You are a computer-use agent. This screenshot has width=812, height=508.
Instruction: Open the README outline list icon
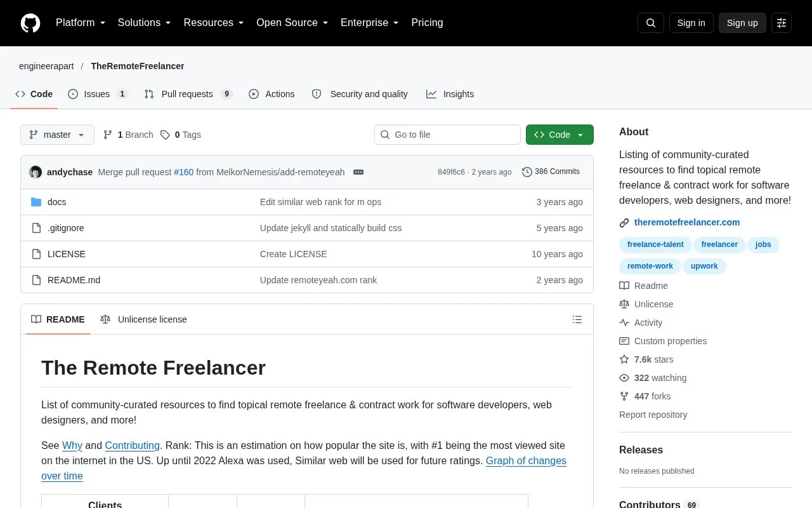577,319
